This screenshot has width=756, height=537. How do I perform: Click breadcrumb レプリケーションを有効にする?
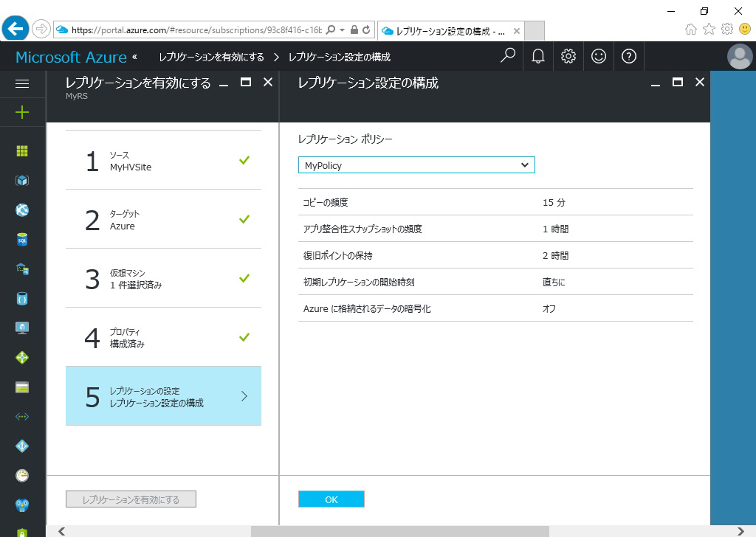(212, 57)
